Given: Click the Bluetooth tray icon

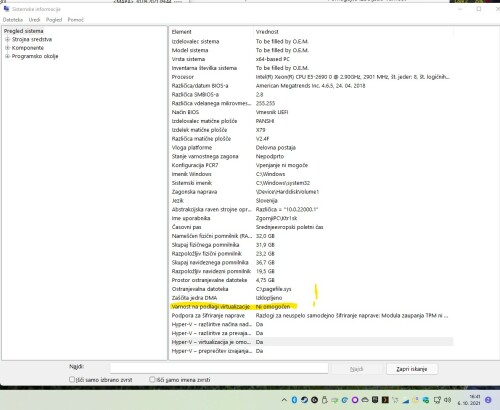Looking at the screenshot, I should coord(294,400).
